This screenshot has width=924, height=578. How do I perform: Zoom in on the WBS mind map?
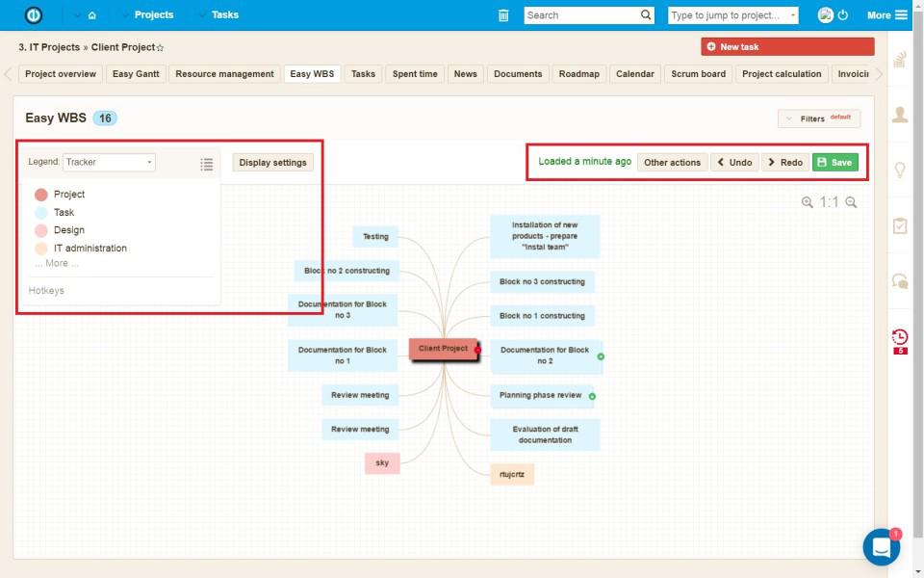pyautogui.click(x=807, y=202)
